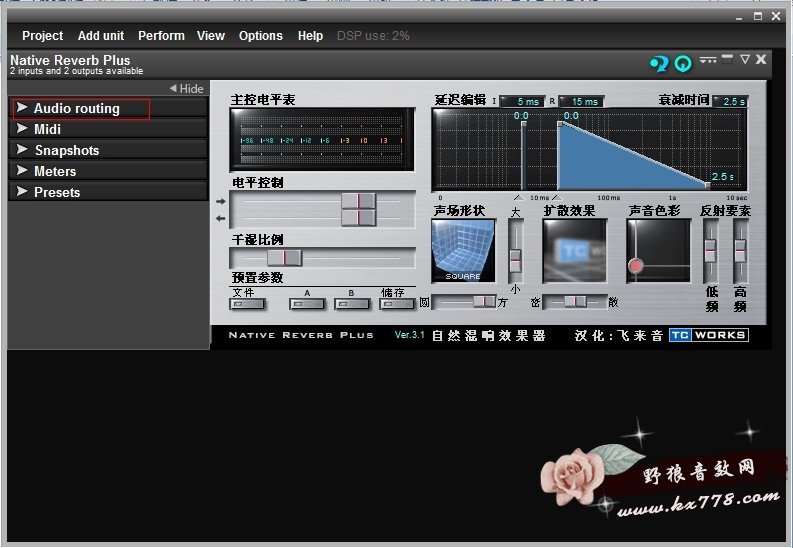
Task: Click the '2 inputs and 2 outputs available' text
Action: pyautogui.click(x=76, y=71)
